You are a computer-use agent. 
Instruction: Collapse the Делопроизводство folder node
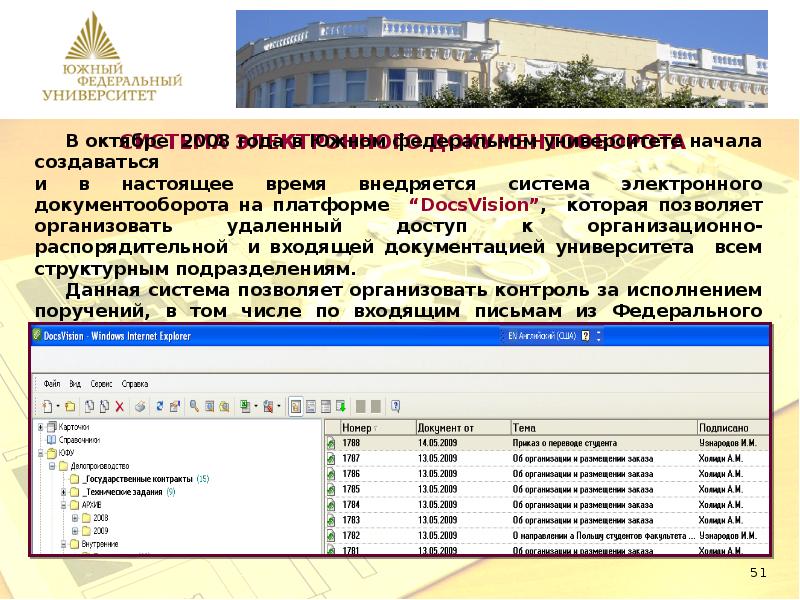tap(50, 466)
